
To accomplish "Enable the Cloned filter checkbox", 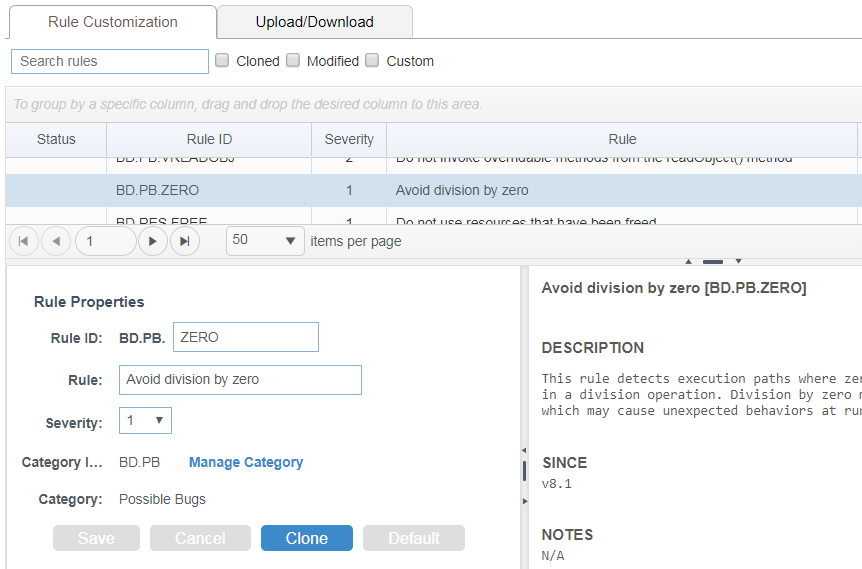I will (x=222, y=60).
